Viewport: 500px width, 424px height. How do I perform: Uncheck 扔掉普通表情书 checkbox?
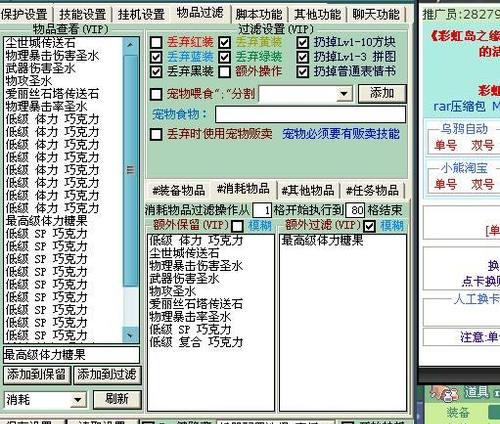pyautogui.click(x=303, y=72)
